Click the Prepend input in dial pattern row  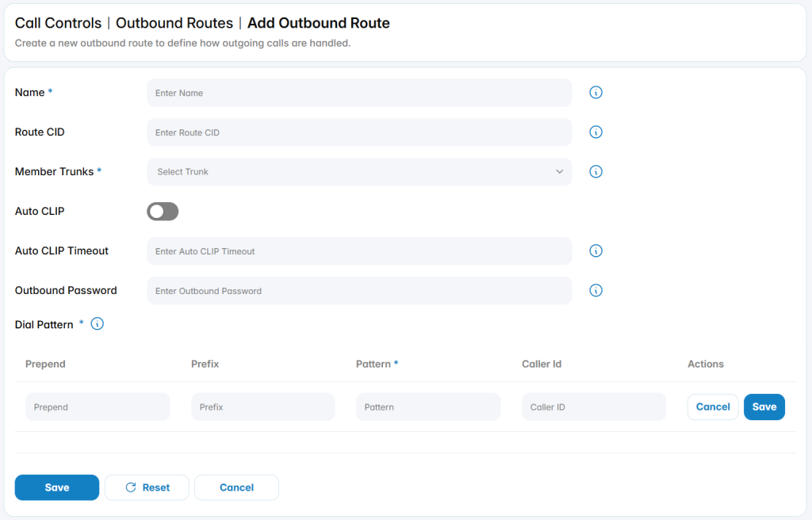pyautogui.click(x=98, y=407)
